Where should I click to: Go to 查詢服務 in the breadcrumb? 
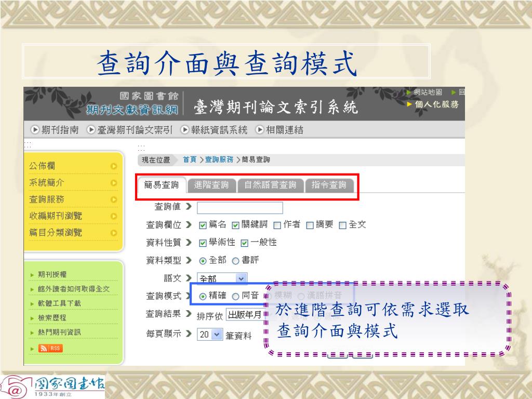pos(219,160)
